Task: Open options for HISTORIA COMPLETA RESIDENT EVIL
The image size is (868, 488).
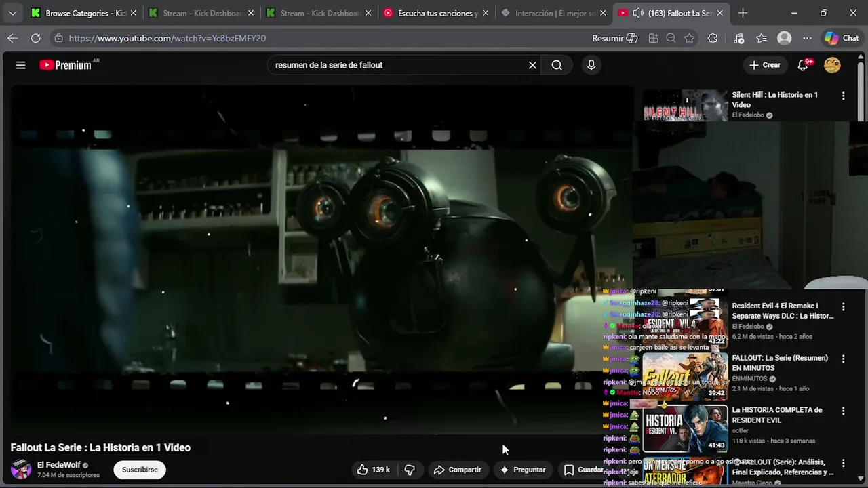Action: 843,411
